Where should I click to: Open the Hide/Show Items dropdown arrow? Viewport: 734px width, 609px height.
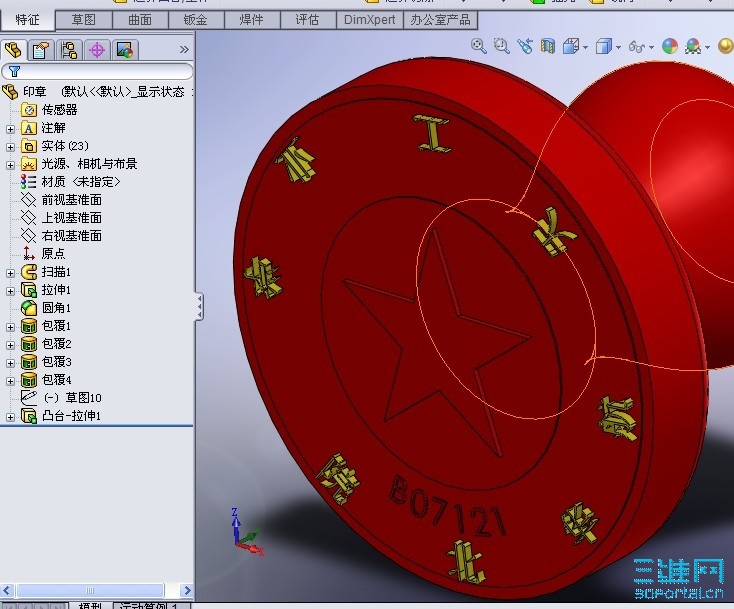[x=651, y=47]
